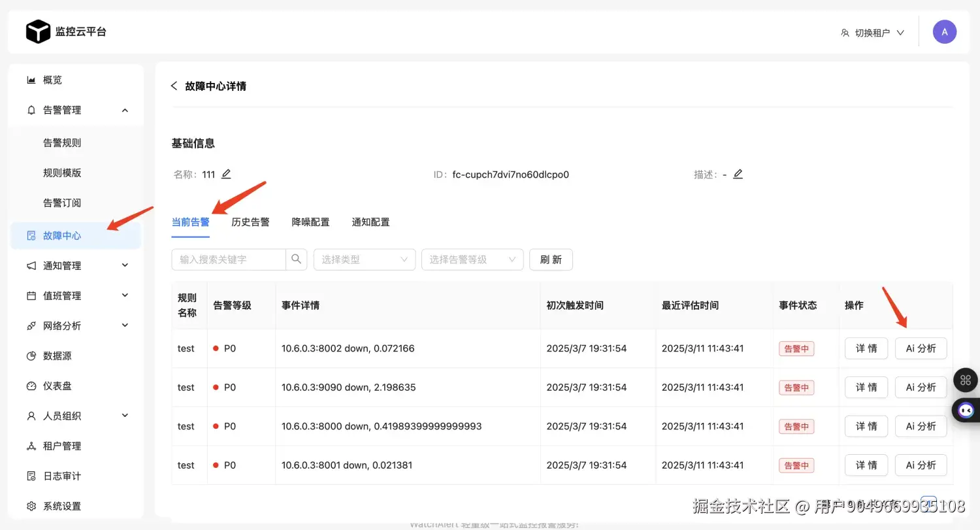
Task: Click the 人员组织 person icon
Action: (31, 416)
